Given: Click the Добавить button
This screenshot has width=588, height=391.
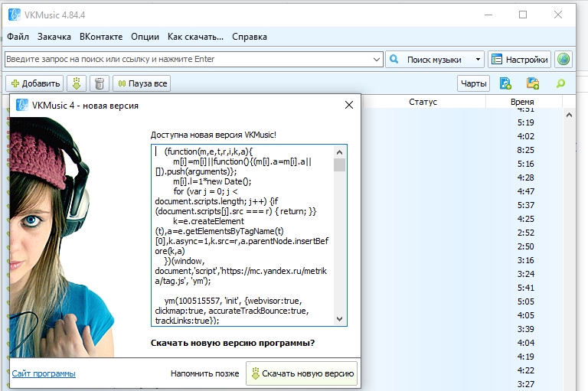Looking at the screenshot, I should click(34, 83).
